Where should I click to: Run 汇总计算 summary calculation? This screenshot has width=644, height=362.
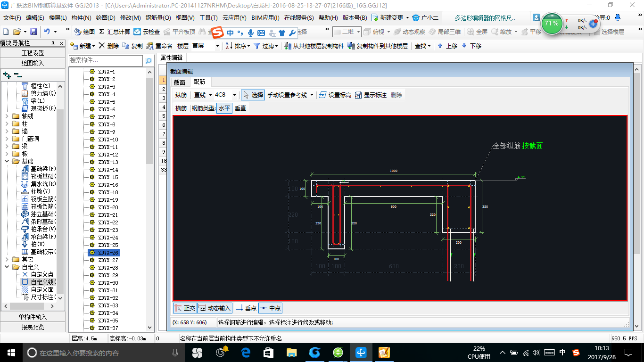tap(115, 32)
